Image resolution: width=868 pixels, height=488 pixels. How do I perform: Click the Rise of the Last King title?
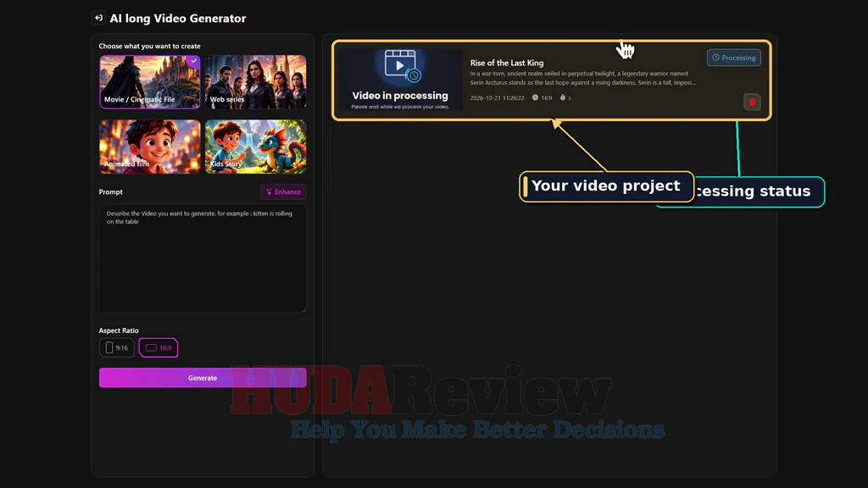point(507,63)
